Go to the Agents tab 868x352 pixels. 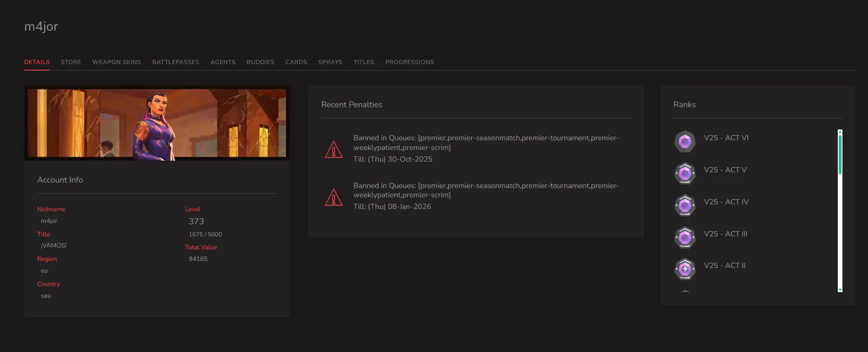point(223,62)
